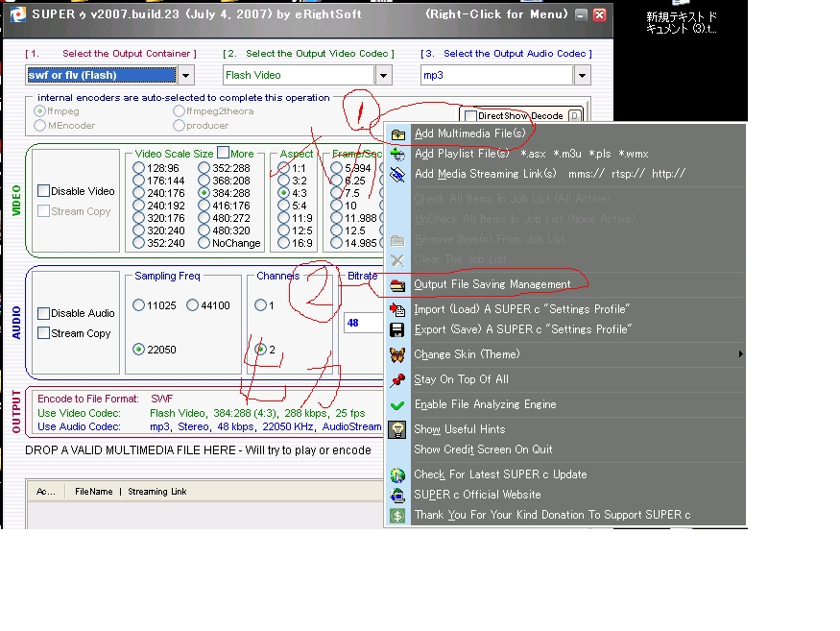Select 14.985 frames per second
This screenshot has height=631, width=840.
(336, 243)
